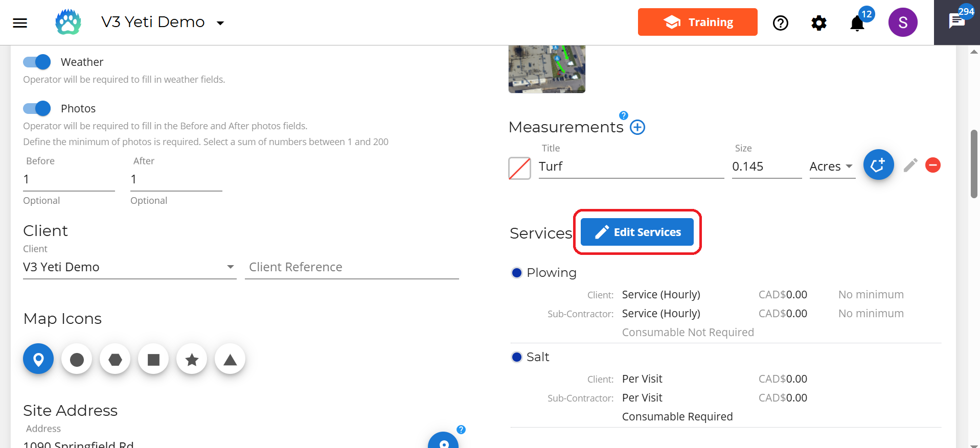Turn off the Photos toggle

tap(37, 109)
